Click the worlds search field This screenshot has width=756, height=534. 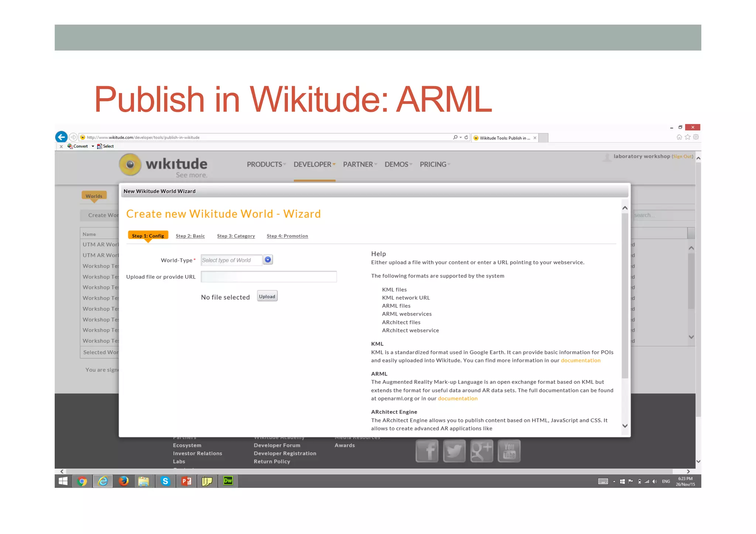[x=664, y=215]
